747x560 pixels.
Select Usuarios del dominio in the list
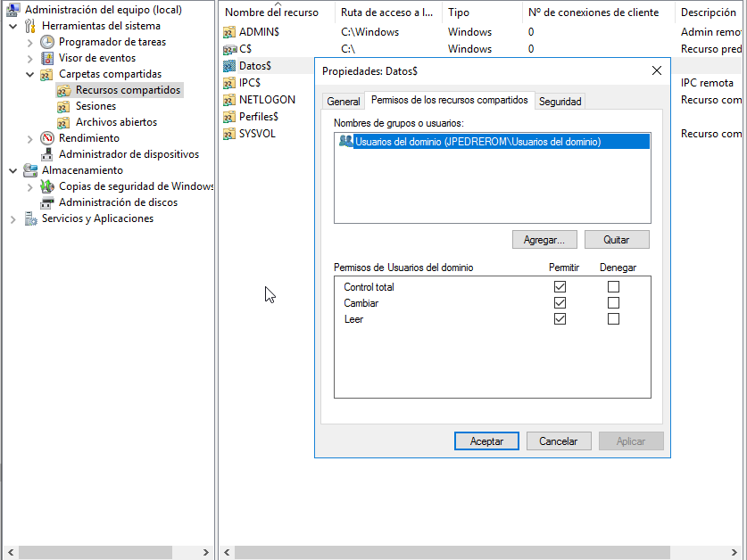[477, 142]
